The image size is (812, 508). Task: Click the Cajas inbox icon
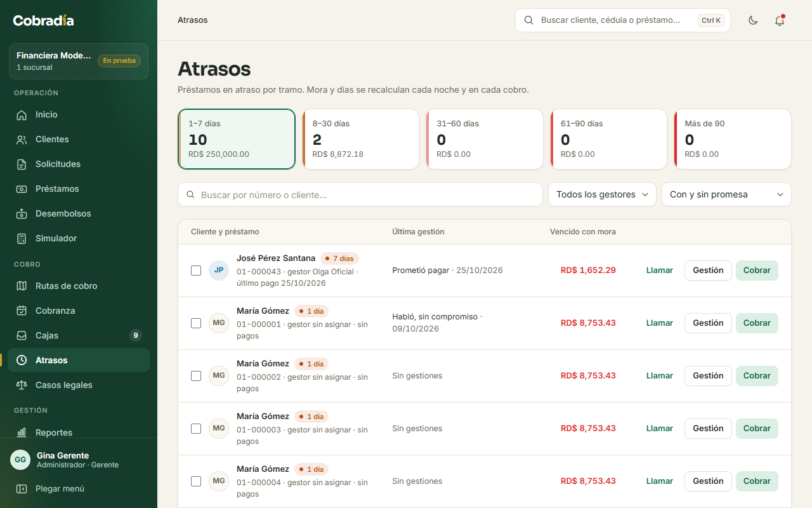(22, 336)
